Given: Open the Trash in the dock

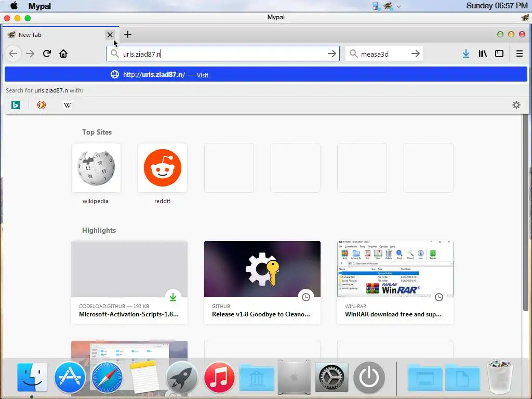Looking at the screenshot, I should pos(499,376).
